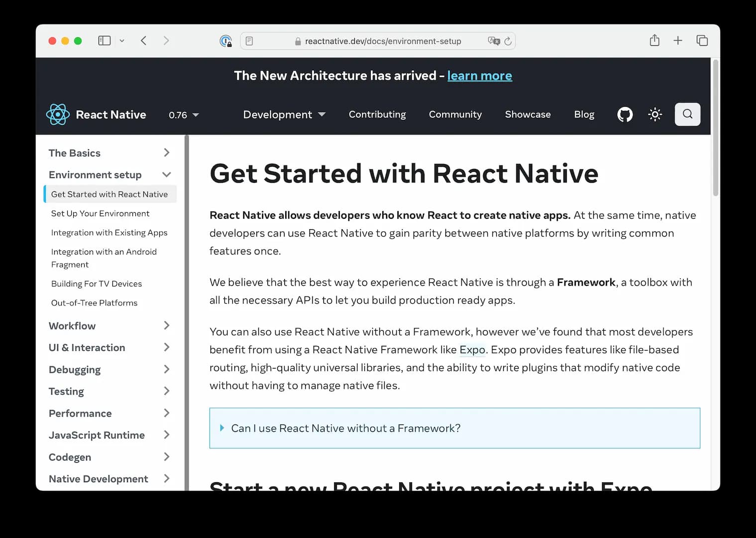Open the Workflow category label
This screenshot has height=538, width=756.
pyautogui.click(x=72, y=326)
